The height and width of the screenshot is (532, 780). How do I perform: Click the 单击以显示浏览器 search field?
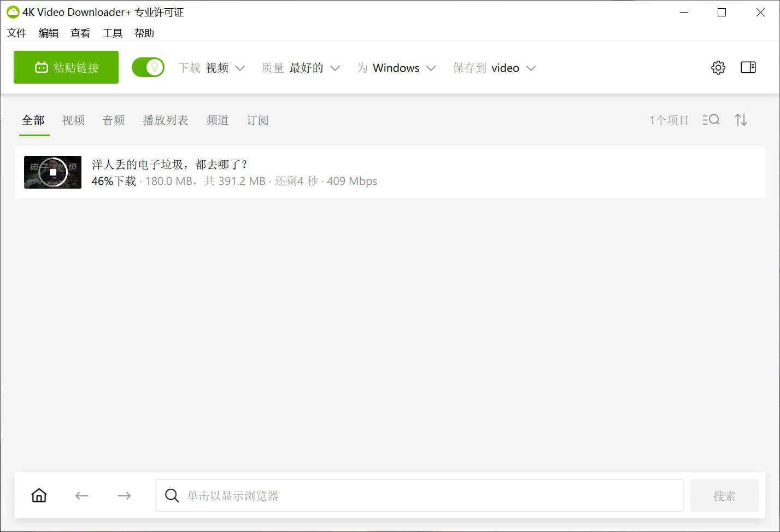coord(419,495)
